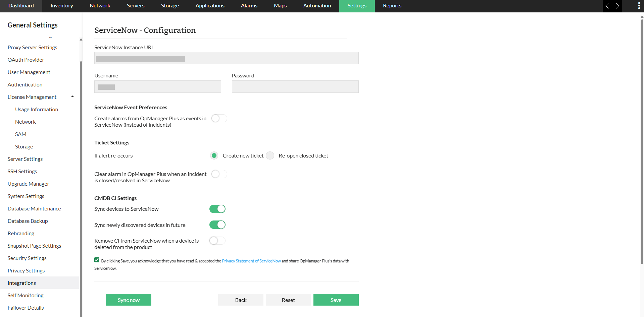The image size is (644, 317).
Task: Open Snapshot Page Settings
Action: 35,246
